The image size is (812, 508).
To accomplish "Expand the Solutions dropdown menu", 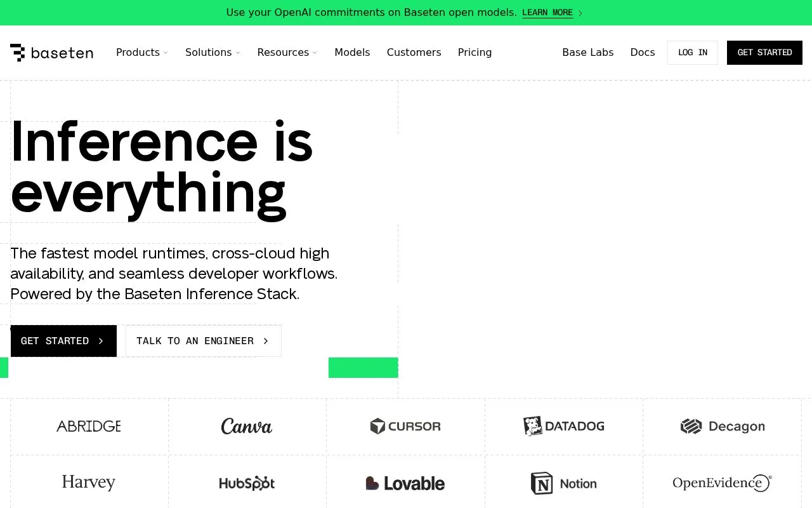I will 213,53.
